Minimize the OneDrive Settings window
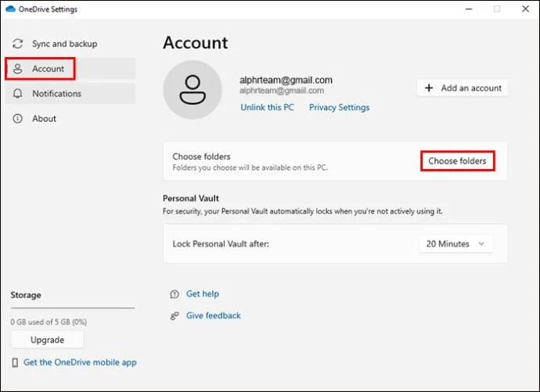540x392 pixels. point(469,9)
